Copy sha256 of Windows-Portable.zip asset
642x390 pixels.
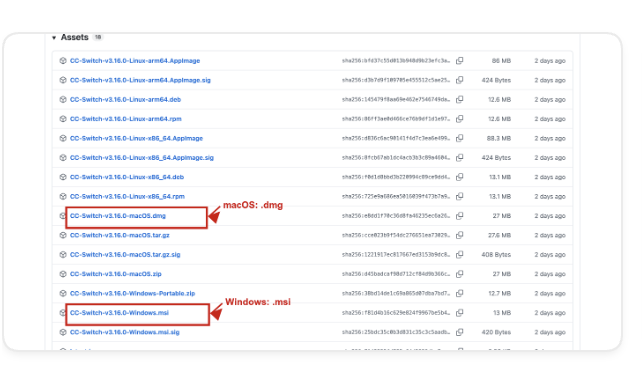point(460,293)
